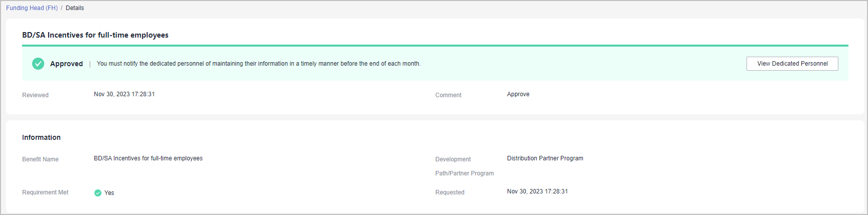Click the Comment field label

(x=448, y=95)
